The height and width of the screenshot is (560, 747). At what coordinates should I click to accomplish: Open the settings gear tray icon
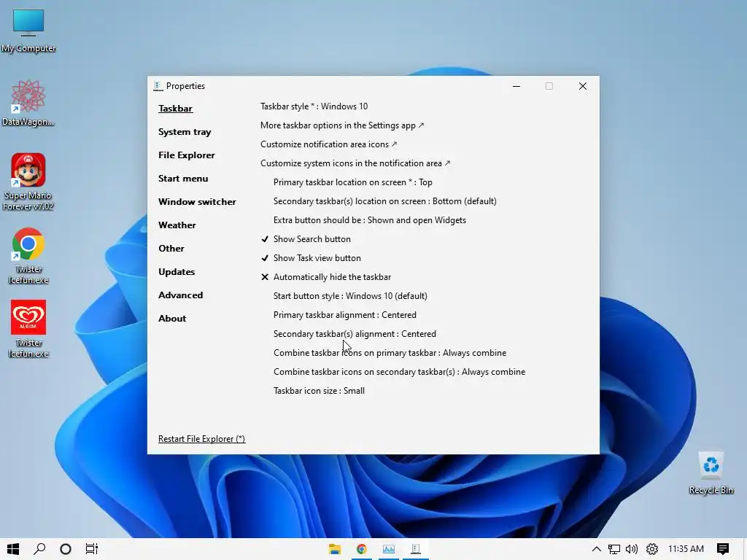coord(651,549)
